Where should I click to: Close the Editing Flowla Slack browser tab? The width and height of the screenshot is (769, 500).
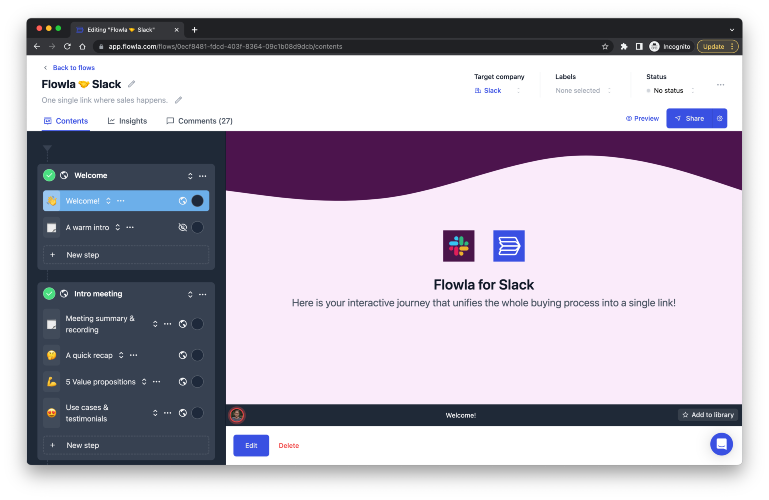(x=177, y=30)
